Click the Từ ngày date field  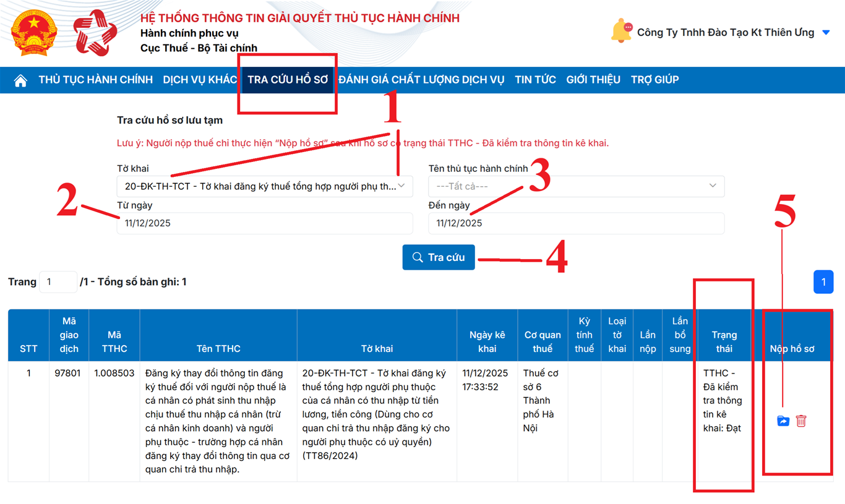(x=265, y=223)
